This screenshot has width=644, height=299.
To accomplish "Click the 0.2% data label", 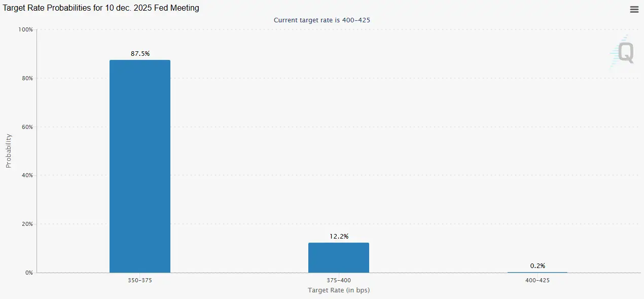I will tap(538, 265).
